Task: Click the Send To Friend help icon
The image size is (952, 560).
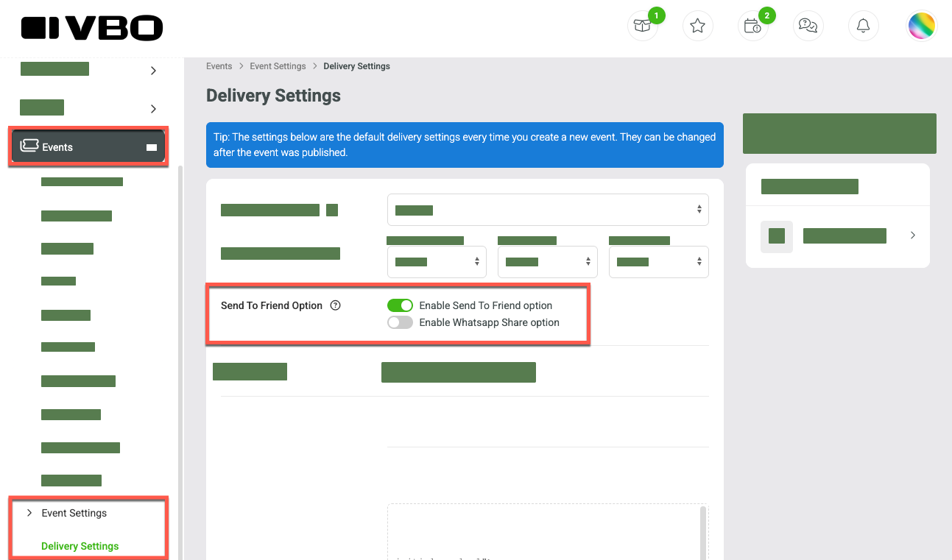Action: point(336,305)
